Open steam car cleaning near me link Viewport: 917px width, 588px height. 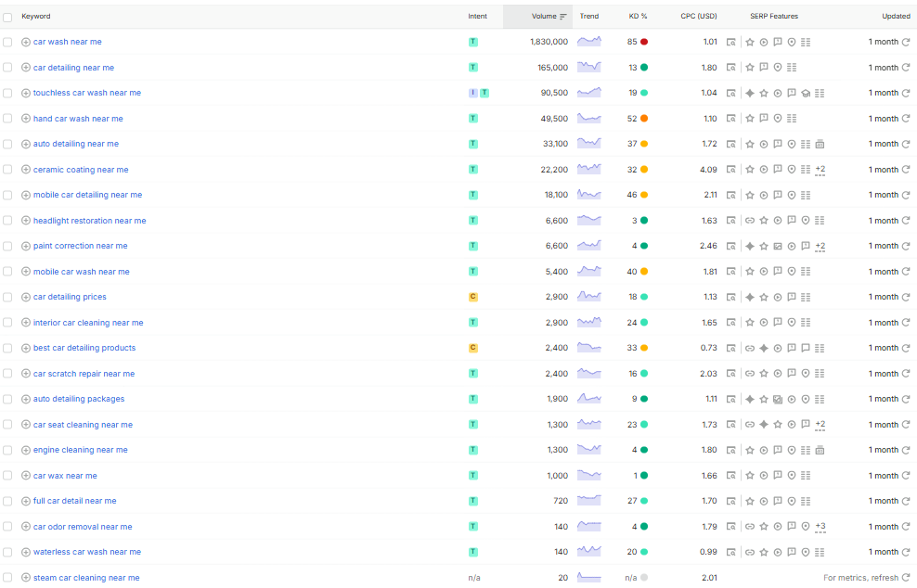86,578
